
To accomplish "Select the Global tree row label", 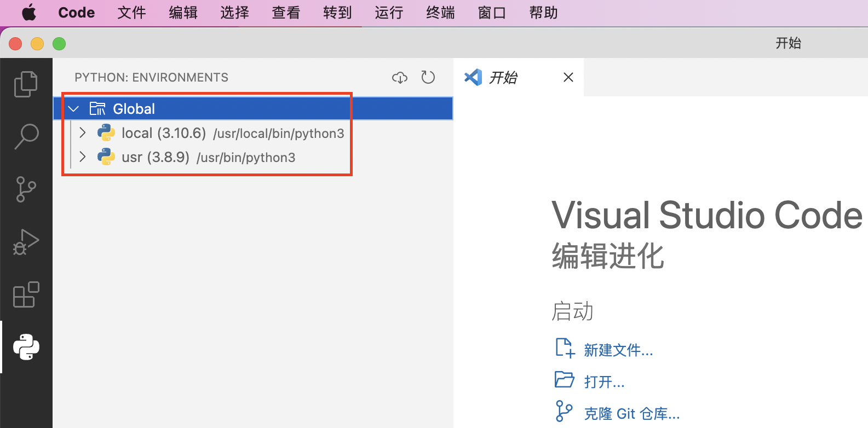I will click(x=134, y=109).
